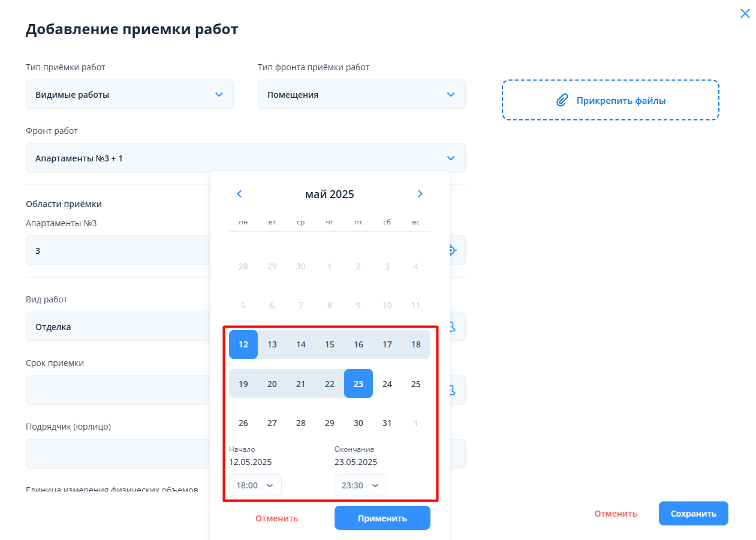Click the Сохранить button
Image resolution: width=756 pixels, height=540 pixels.
pyautogui.click(x=693, y=514)
